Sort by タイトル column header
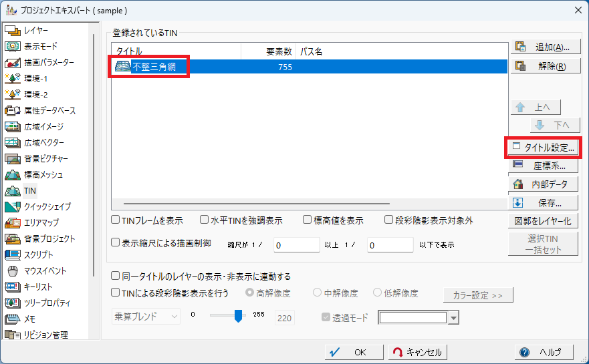The height and width of the screenshot is (364, 589). (176, 51)
